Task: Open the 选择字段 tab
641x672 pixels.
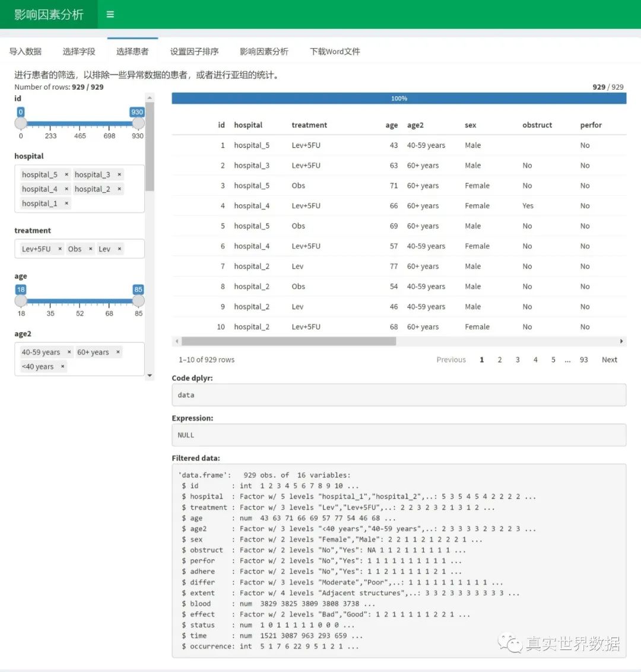Action: click(x=79, y=52)
